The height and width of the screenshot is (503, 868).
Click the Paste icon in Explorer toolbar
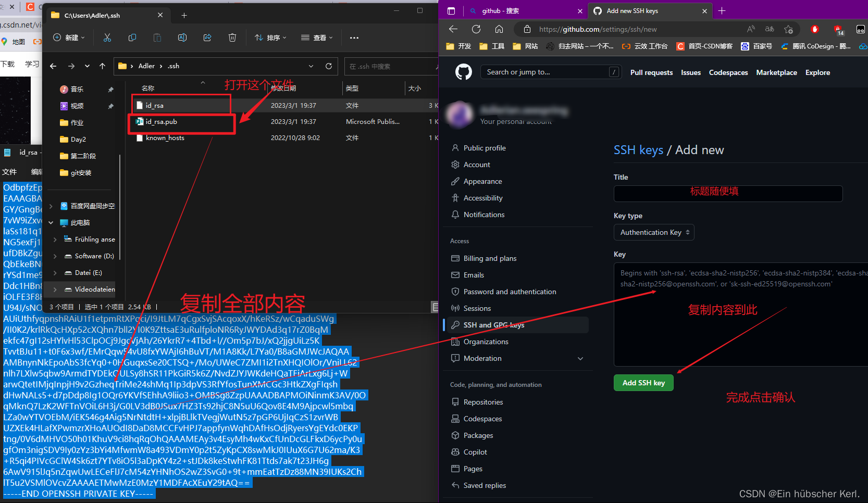(x=157, y=37)
